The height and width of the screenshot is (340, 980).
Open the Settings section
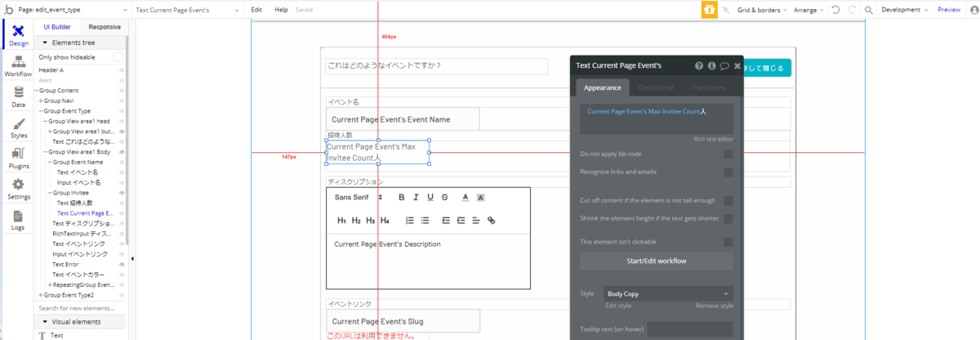(x=18, y=189)
